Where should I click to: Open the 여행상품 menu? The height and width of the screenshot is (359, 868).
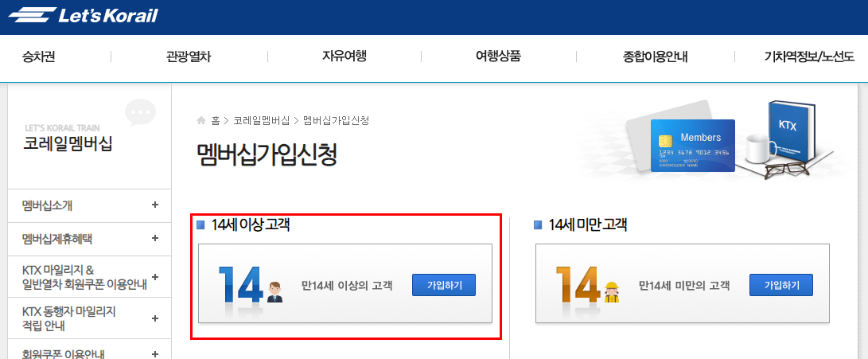tap(498, 57)
